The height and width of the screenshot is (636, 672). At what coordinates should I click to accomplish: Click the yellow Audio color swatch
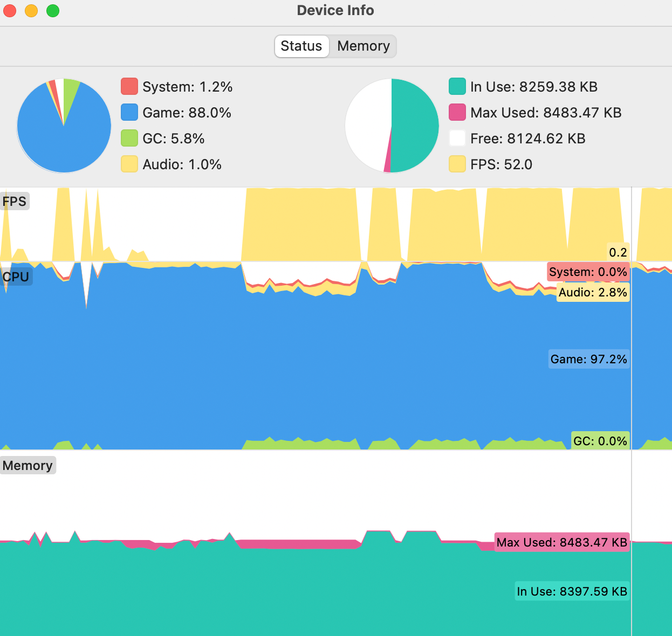(129, 164)
